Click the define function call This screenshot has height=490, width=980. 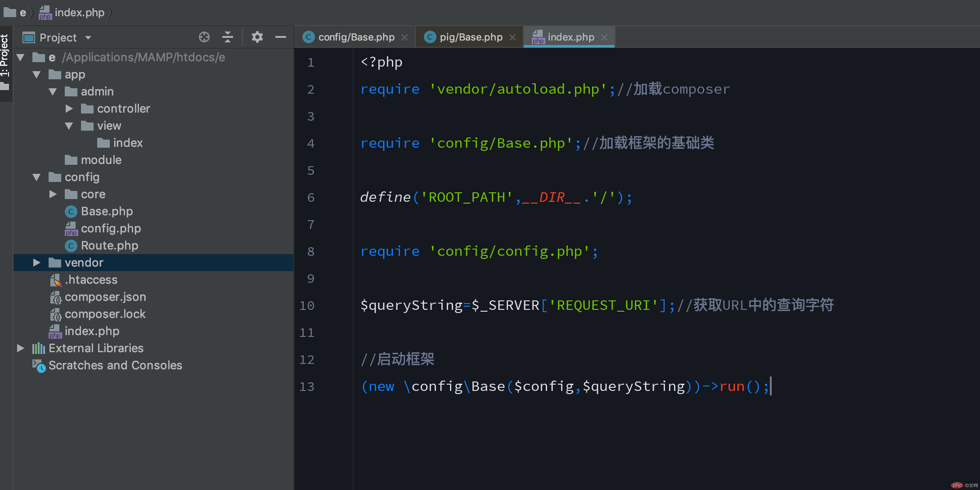click(385, 197)
